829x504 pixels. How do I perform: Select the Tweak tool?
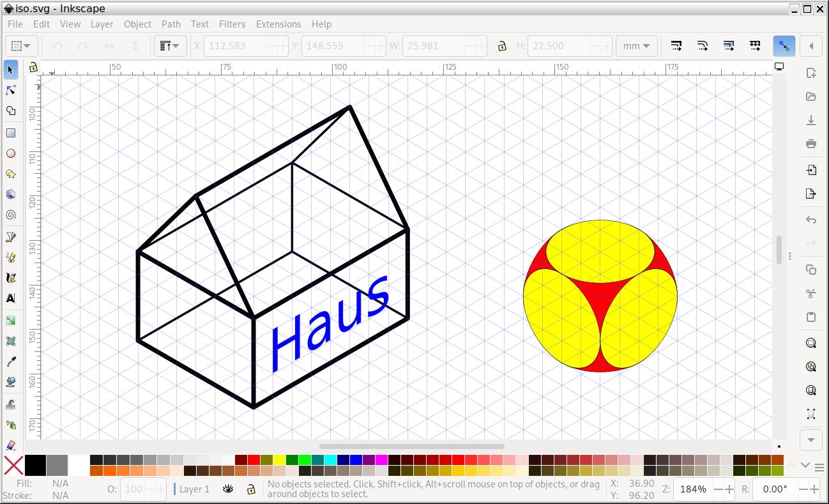tap(10, 404)
